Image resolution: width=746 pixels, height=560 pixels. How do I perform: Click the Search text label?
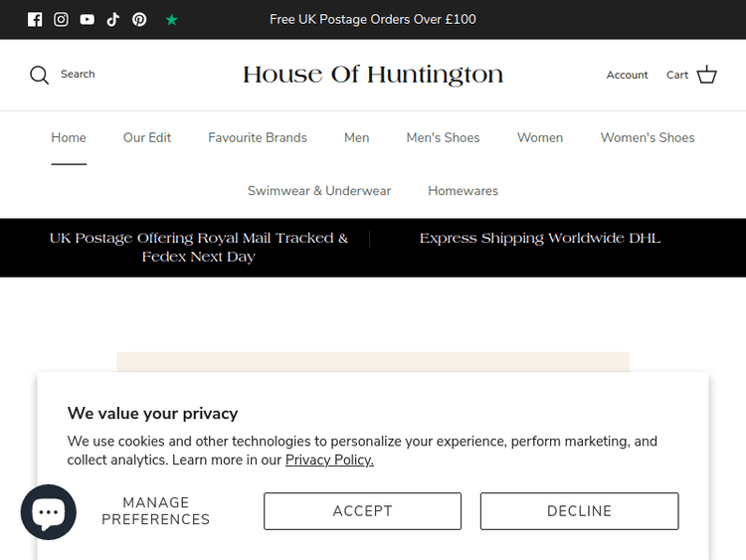[78, 75]
